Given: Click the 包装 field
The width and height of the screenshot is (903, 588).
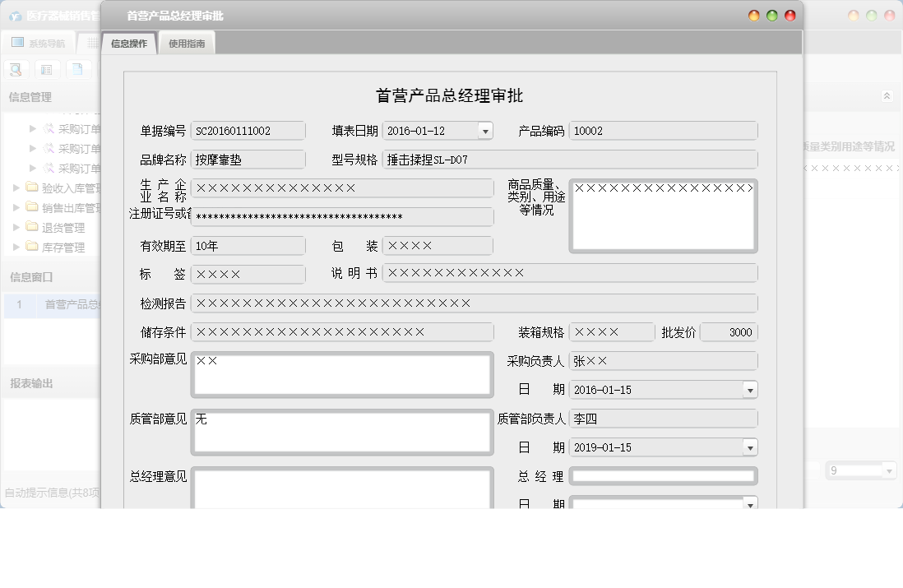Looking at the screenshot, I should tap(438, 246).
